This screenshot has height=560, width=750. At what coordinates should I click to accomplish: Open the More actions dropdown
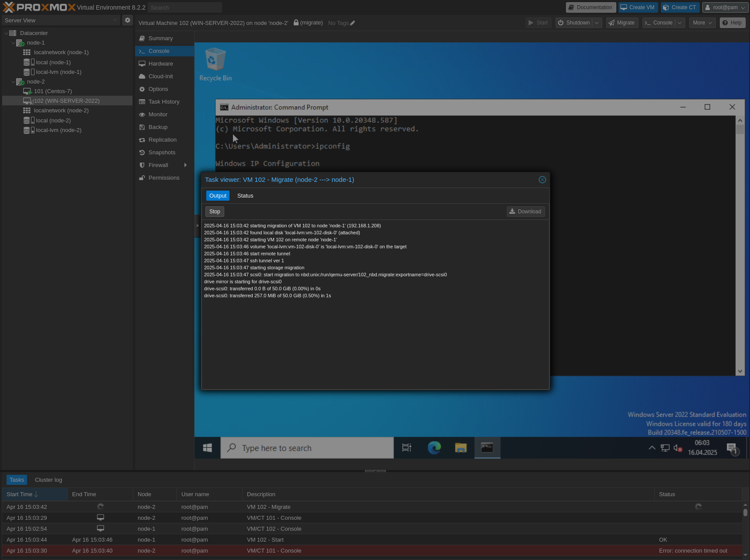[701, 23]
